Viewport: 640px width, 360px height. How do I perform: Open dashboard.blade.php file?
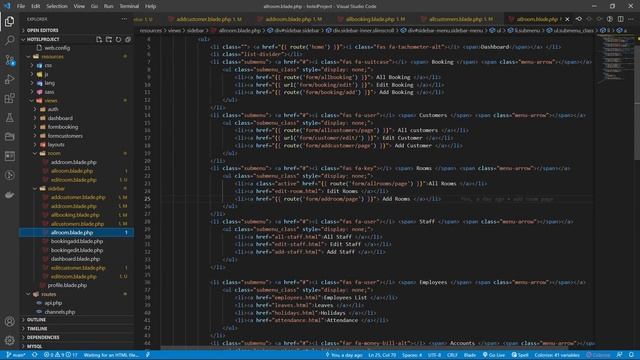[x=77, y=259]
